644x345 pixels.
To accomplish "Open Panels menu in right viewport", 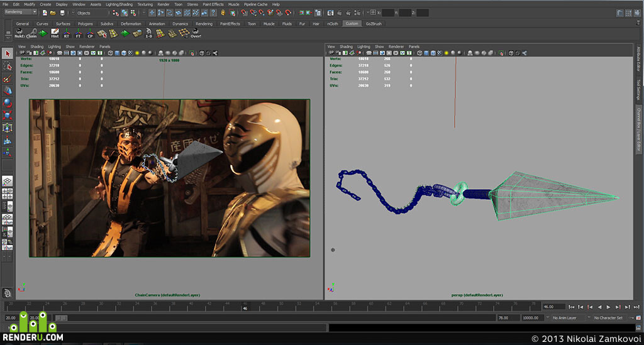I will pyautogui.click(x=414, y=47).
